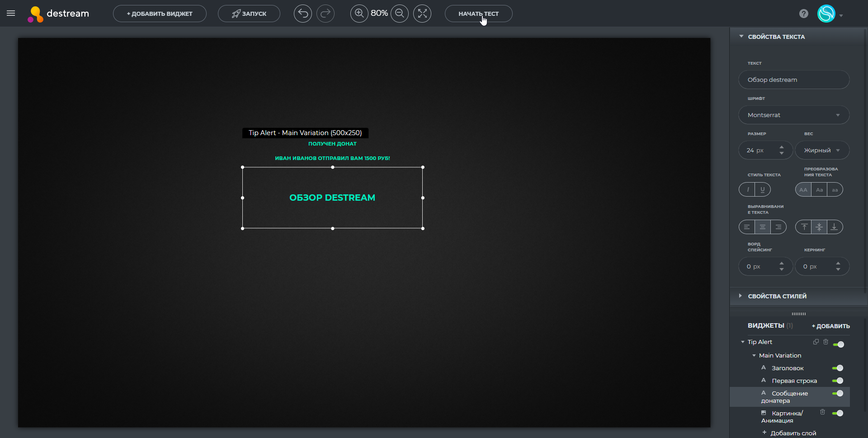This screenshot has width=868, height=438.
Task: Open the help question mark
Action: click(804, 14)
